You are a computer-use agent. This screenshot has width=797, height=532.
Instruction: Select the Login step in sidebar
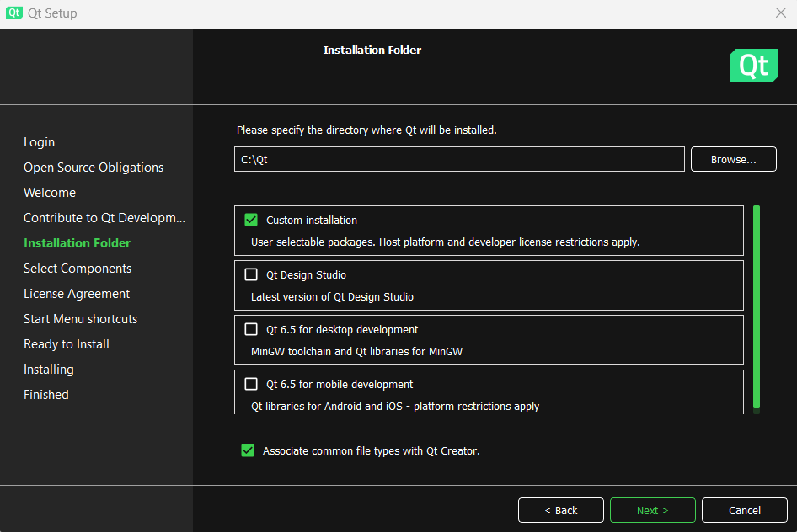pyautogui.click(x=40, y=142)
